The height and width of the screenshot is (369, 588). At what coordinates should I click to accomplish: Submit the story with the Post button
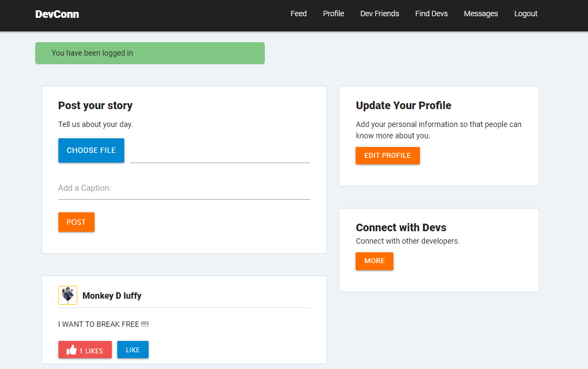pyautogui.click(x=77, y=222)
